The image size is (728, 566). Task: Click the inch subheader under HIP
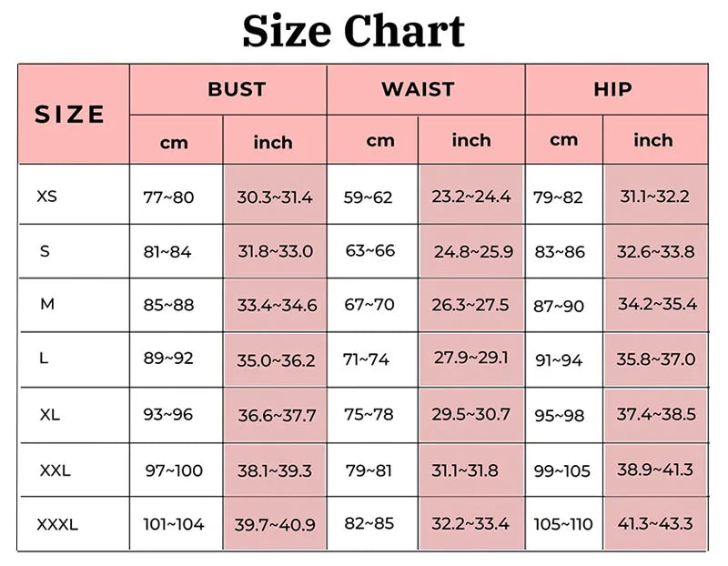[x=652, y=140]
